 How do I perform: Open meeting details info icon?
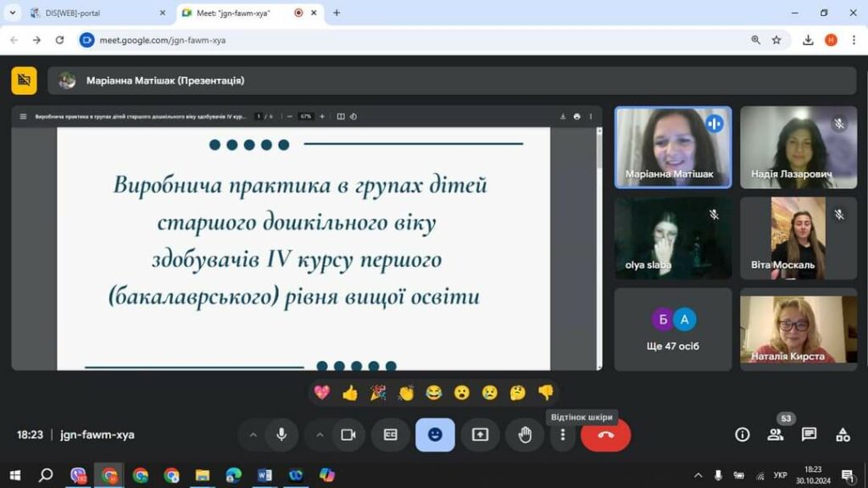click(743, 435)
